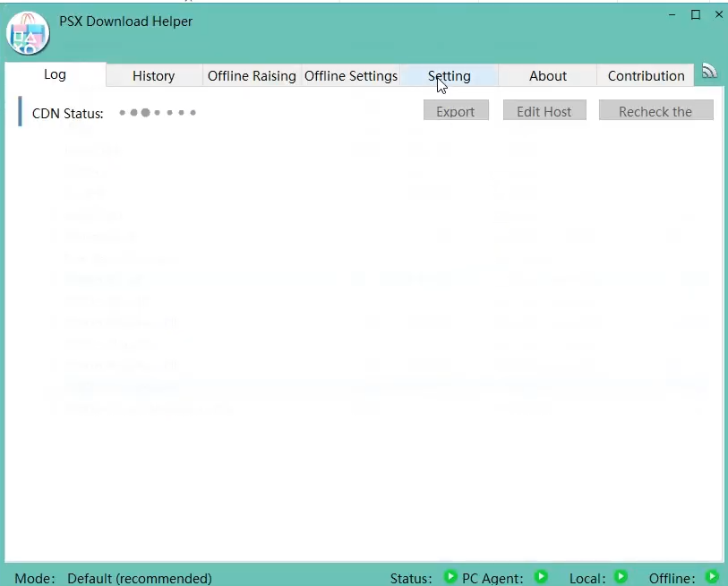Click the CDN Status loading dots
Image resolution: width=728 pixels, height=586 pixels.
158,113
